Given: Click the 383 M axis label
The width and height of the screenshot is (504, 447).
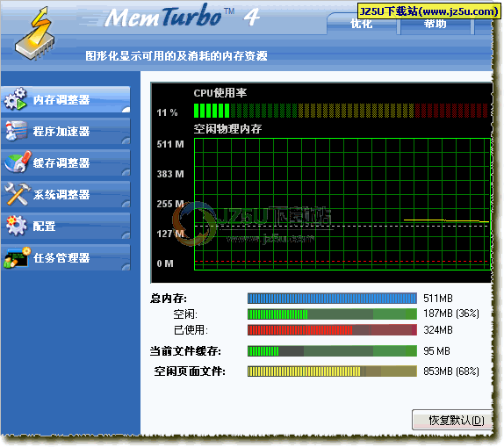Looking at the screenshot, I should tap(170, 174).
